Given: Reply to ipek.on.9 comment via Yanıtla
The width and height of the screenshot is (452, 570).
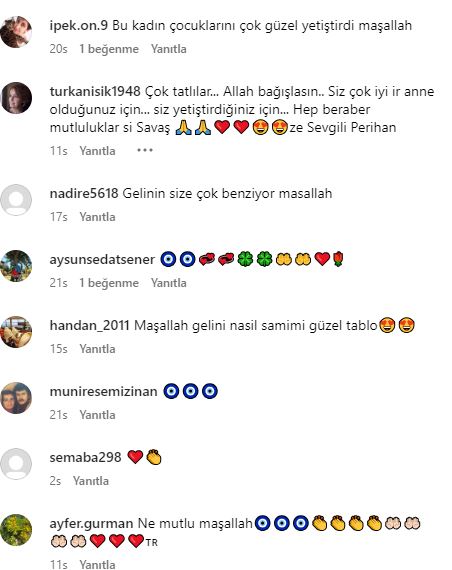Looking at the screenshot, I should 169,49.
